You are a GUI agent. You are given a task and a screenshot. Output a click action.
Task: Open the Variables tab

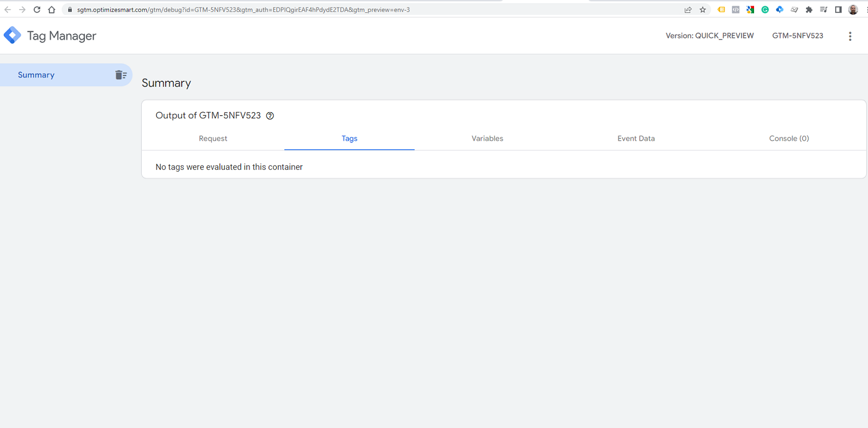pyautogui.click(x=487, y=139)
